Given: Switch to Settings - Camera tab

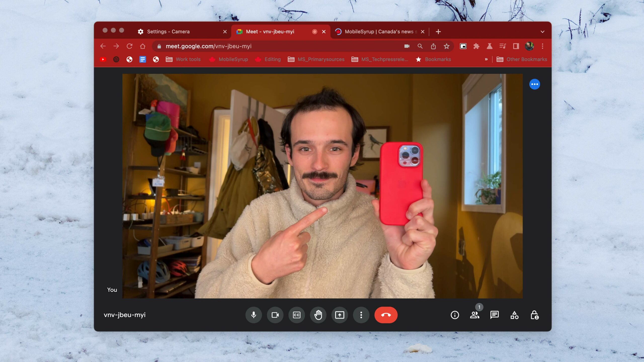Looking at the screenshot, I should pyautogui.click(x=168, y=31).
